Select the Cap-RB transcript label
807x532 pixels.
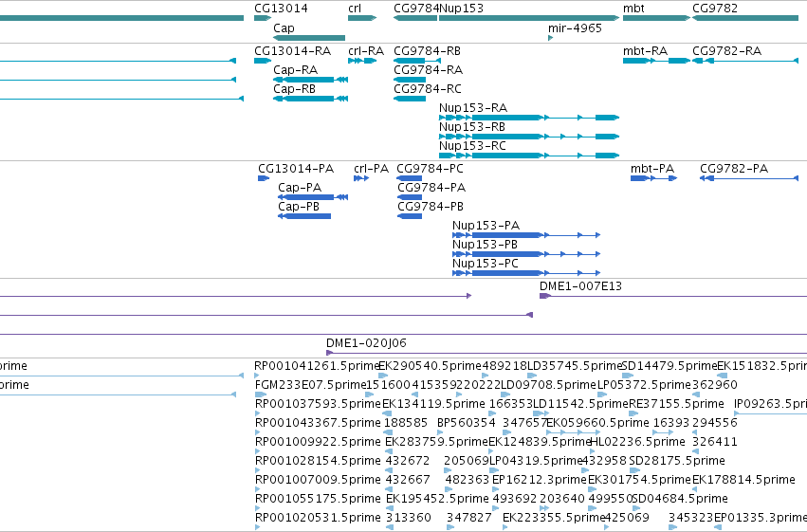coord(294,89)
